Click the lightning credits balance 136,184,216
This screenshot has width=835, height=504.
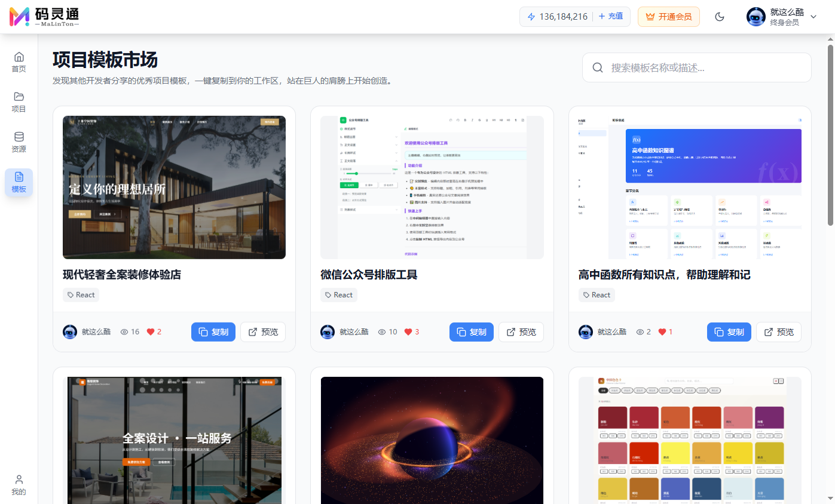click(557, 17)
